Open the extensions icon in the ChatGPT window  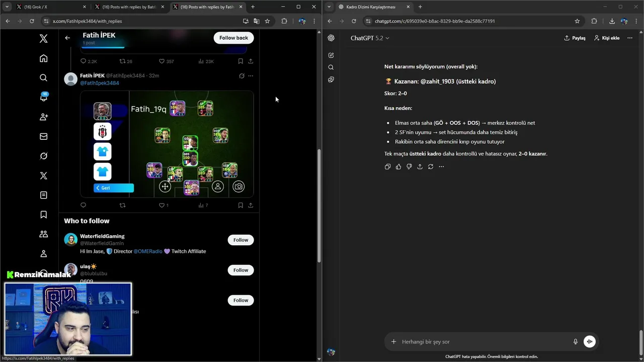[594, 21]
